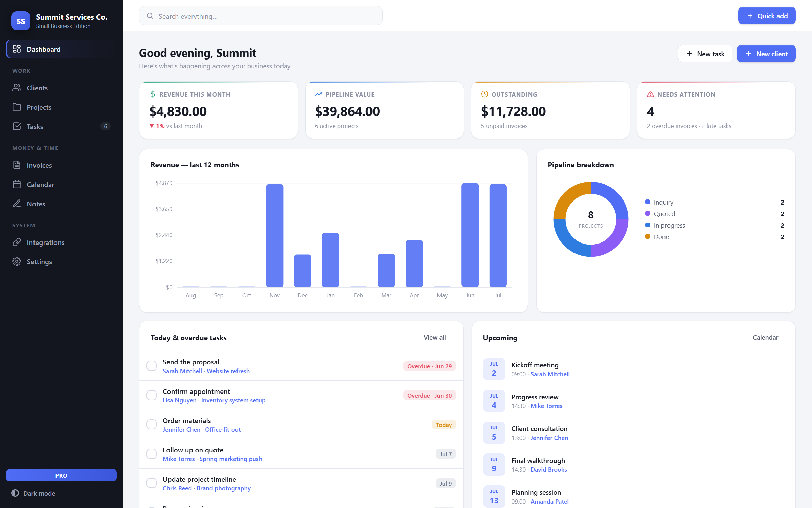Open the Notes menu item
Image resolution: width=812 pixels, height=508 pixels.
pyautogui.click(x=61, y=204)
